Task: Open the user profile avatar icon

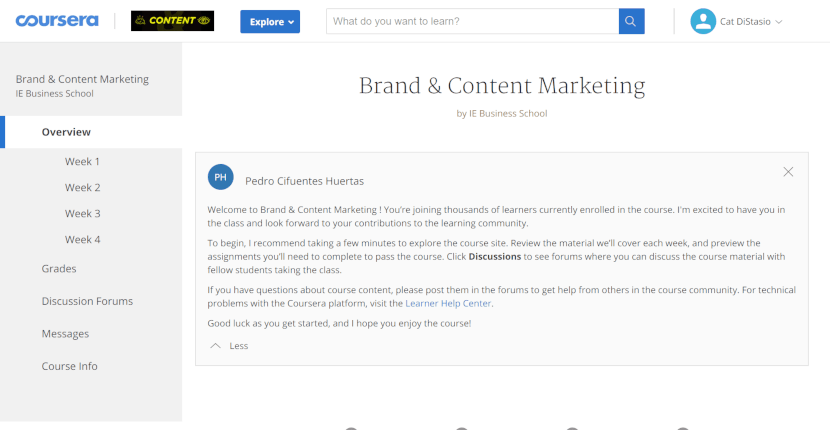Action: (x=703, y=21)
